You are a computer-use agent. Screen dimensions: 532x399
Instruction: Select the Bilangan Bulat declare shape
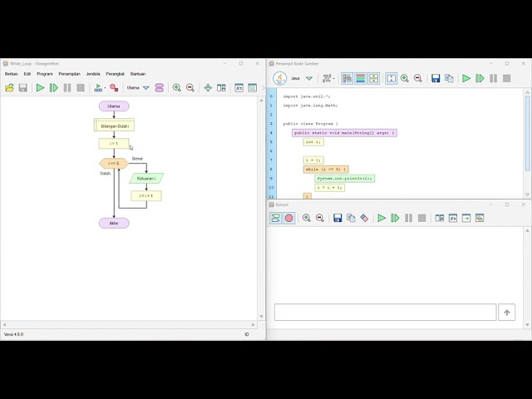[x=114, y=125]
